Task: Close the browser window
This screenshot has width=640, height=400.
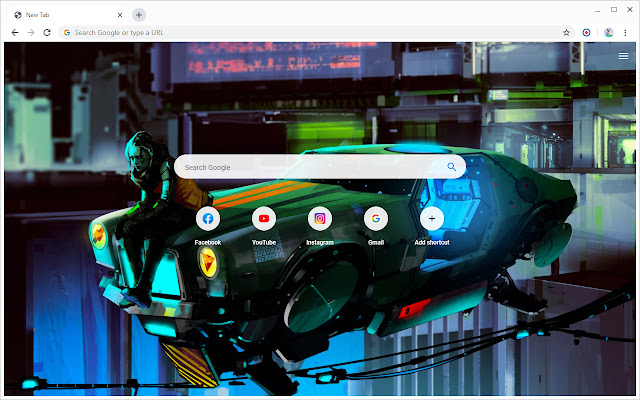Action: tap(630, 10)
